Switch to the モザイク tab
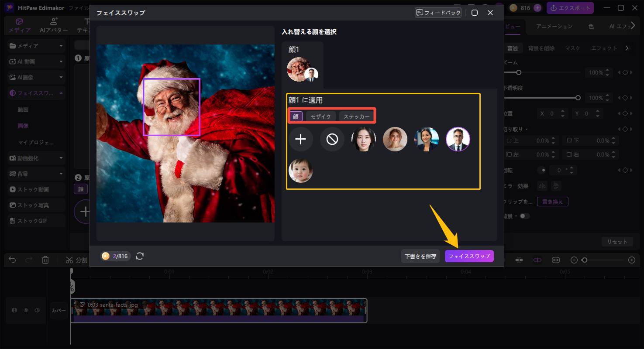The height and width of the screenshot is (349, 644). pos(320,116)
